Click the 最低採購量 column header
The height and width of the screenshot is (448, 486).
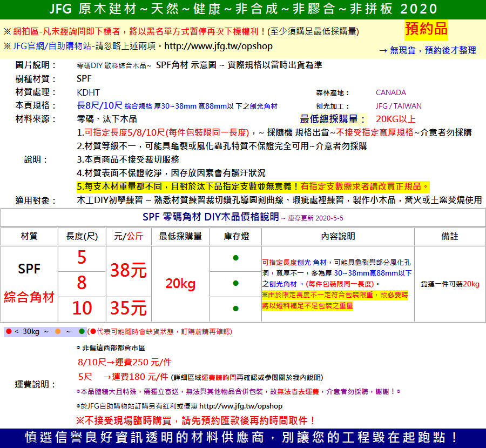pyautogui.click(x=180, y=236)
